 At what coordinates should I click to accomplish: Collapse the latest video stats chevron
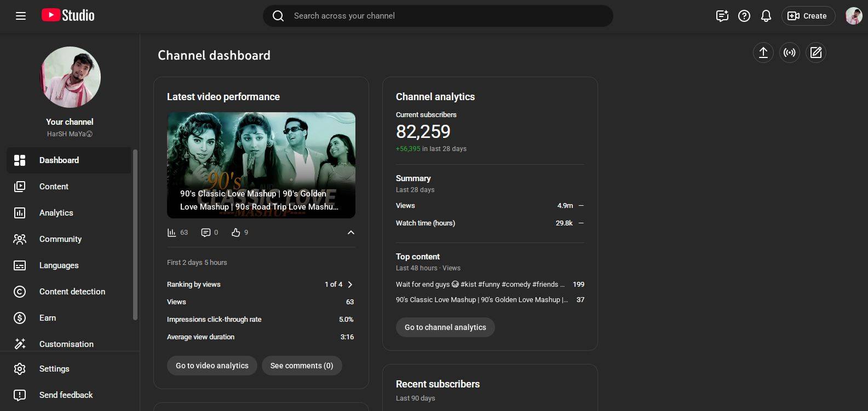pos(351,233)
